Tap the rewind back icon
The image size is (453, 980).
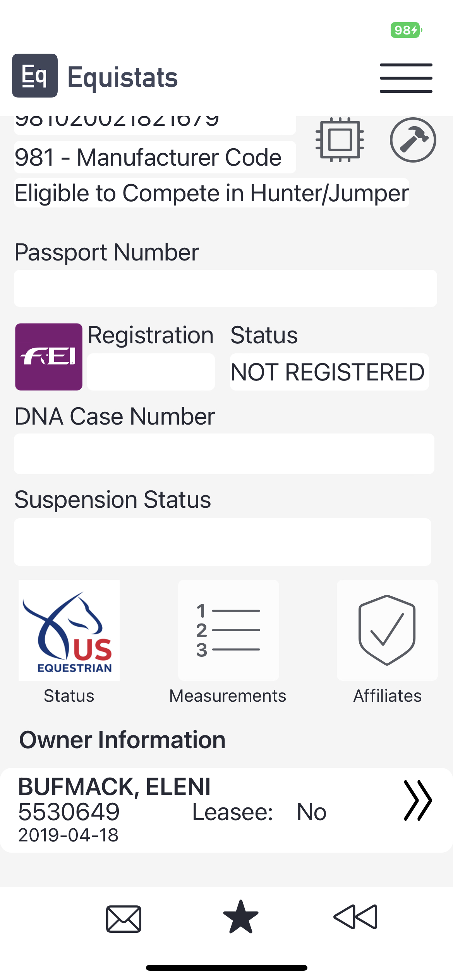pyautogui.click(x=355, y=917)
